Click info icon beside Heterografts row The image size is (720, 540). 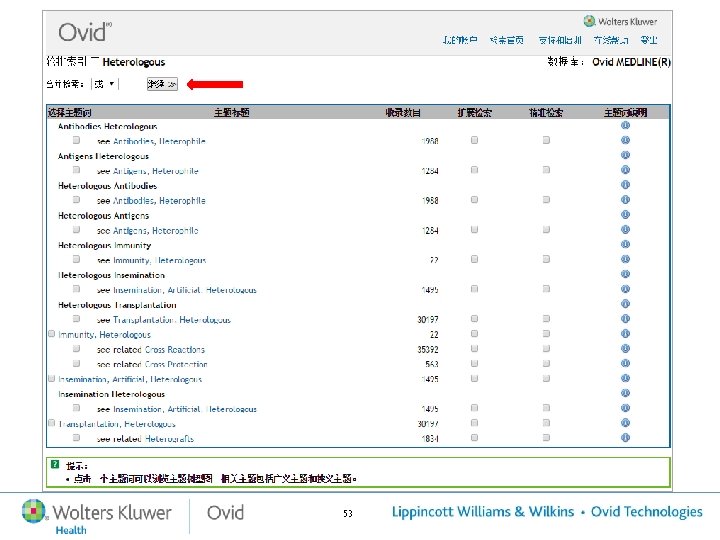[x=625, y=438]
